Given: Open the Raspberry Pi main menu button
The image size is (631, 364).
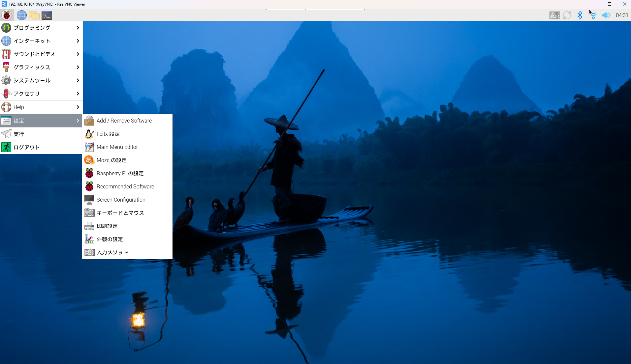Looking at the screenshot, I should [x=7, y=15].
